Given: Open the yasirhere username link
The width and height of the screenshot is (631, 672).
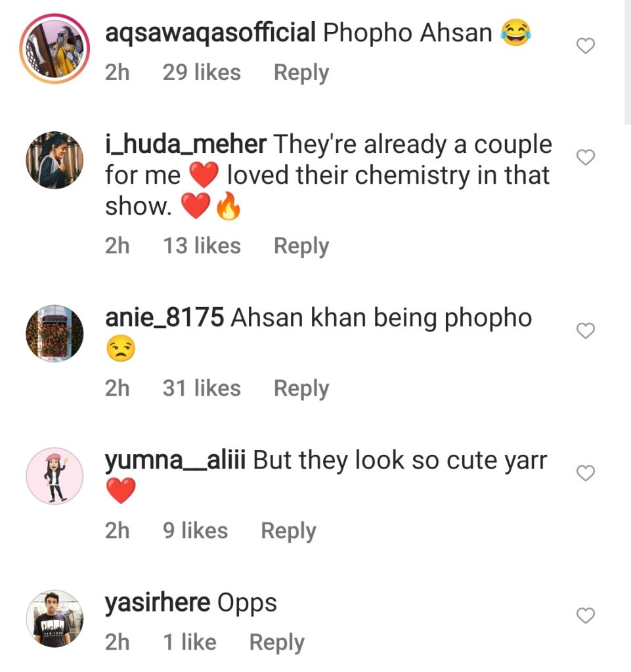Looking at the screenshot, I should tap(158, 602).
